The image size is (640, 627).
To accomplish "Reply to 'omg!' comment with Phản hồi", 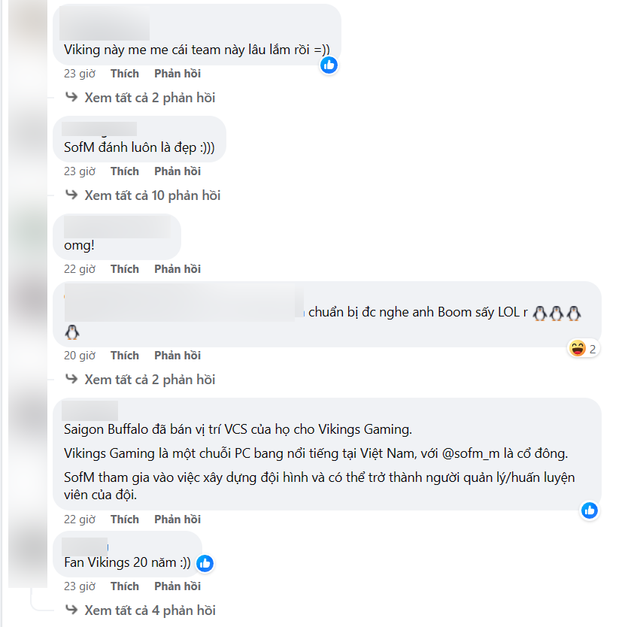I will pos(178,269).
